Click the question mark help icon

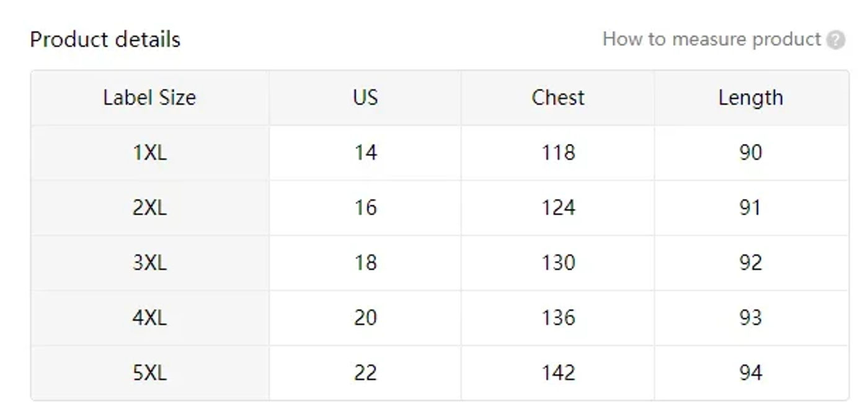coord(836,40)
